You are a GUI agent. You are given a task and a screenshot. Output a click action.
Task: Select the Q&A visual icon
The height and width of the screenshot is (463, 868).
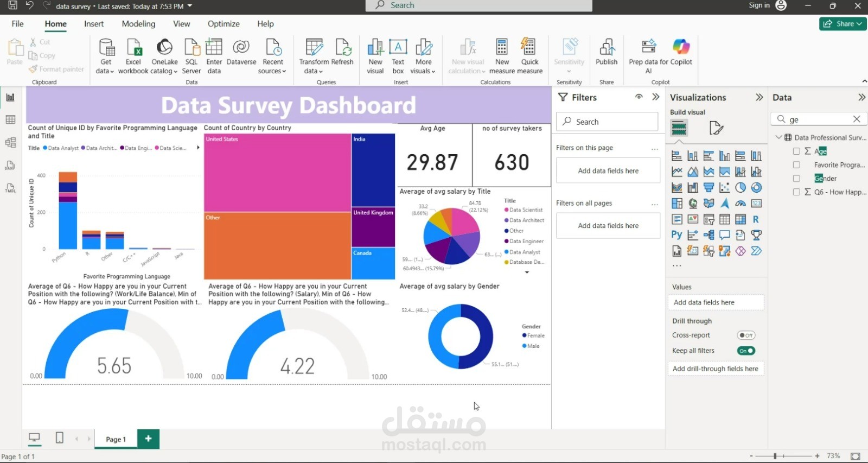coord(725,235)
